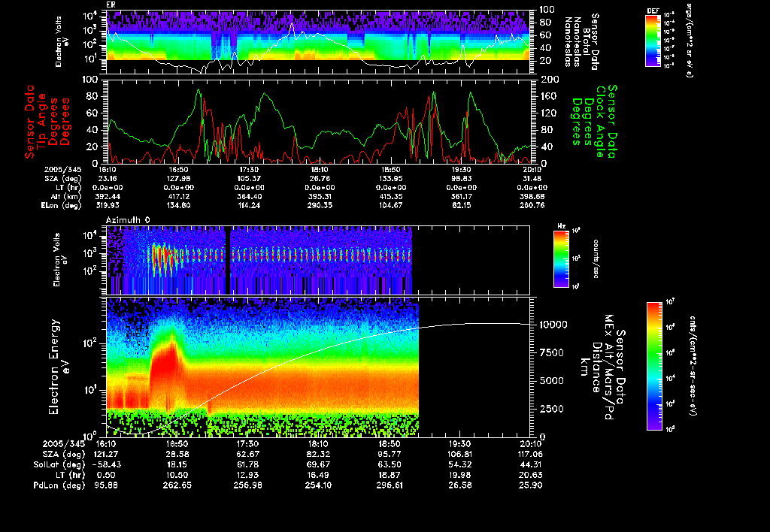Screen dimensions: 770x532
Task: Click the local time value '16.49'
Action: pyautogui.click(x=318, y=475)
